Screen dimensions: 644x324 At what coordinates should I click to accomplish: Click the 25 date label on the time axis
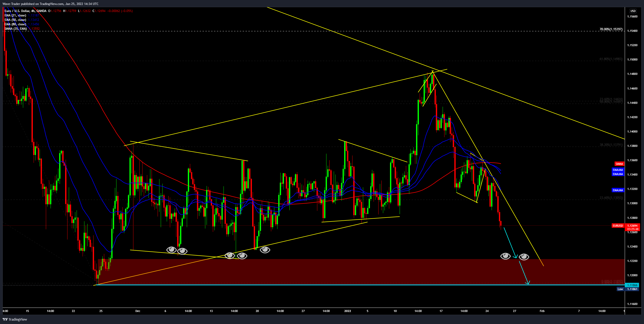[x=101, y=311]
